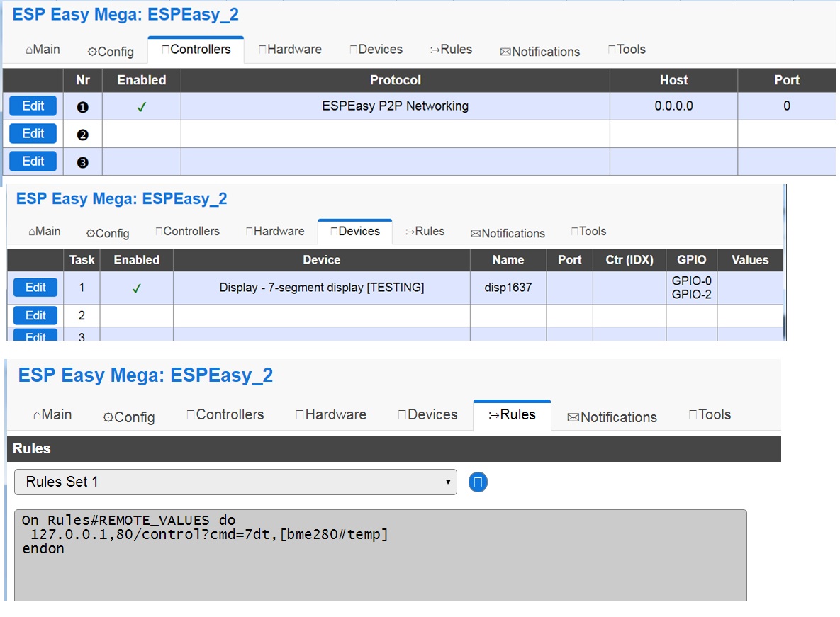
Task: Open Main tab on the Controllers page
Action: (43, 50)
